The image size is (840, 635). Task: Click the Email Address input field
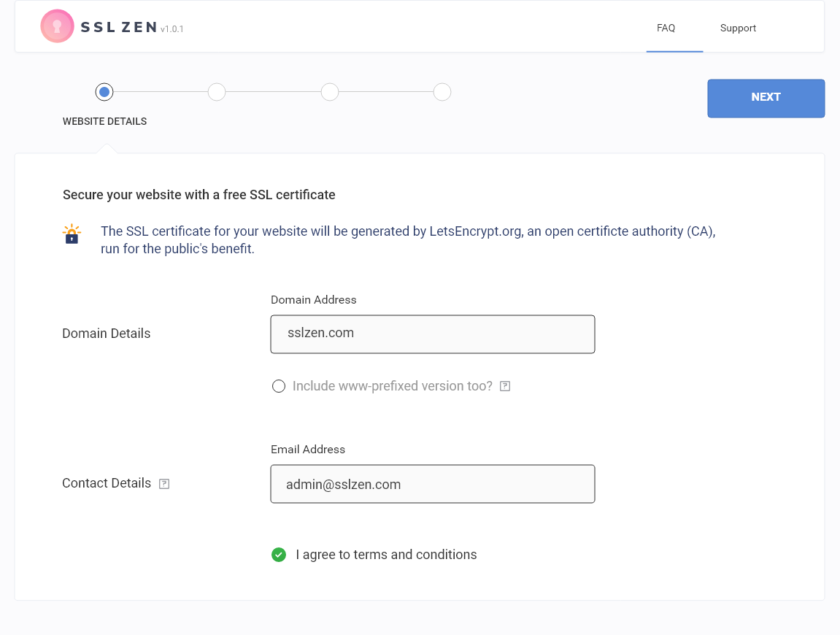point(432,484)
